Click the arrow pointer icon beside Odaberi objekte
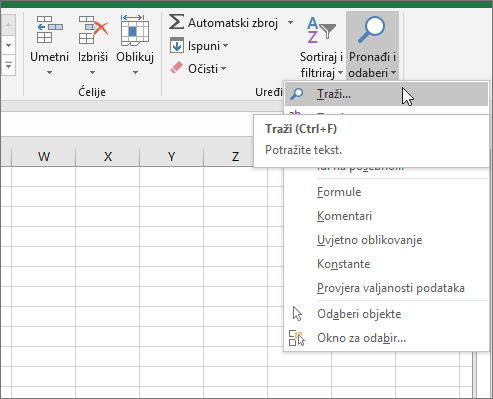The image size is (493, 399). (297, 314)
